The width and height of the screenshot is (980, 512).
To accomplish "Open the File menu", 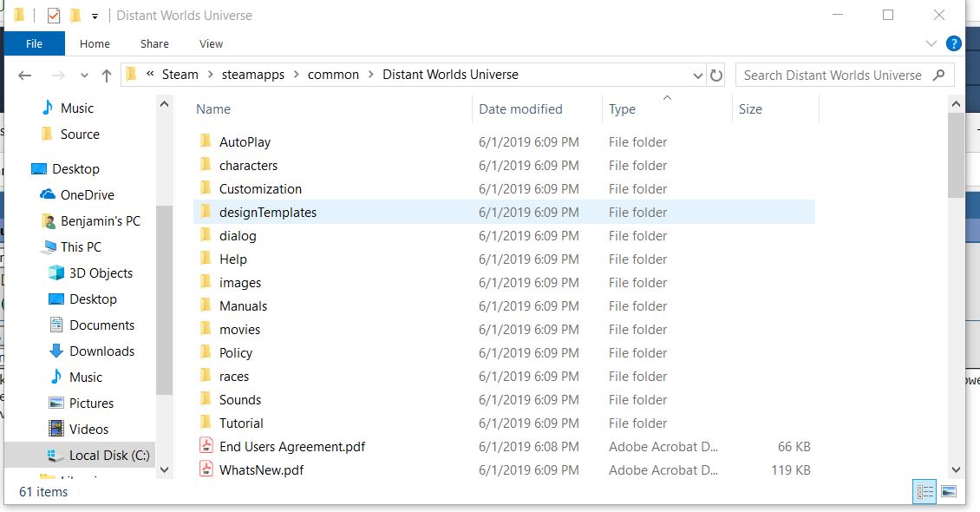I will tap(35, 43).
